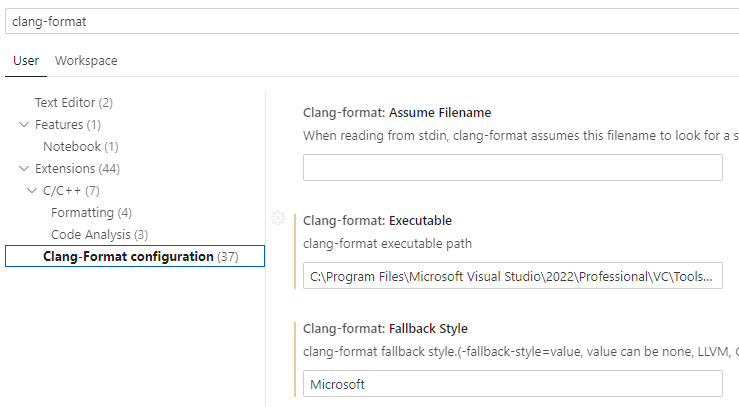Focus the Assume Filename text field
739x407 pixels.
tap(512, 168)
